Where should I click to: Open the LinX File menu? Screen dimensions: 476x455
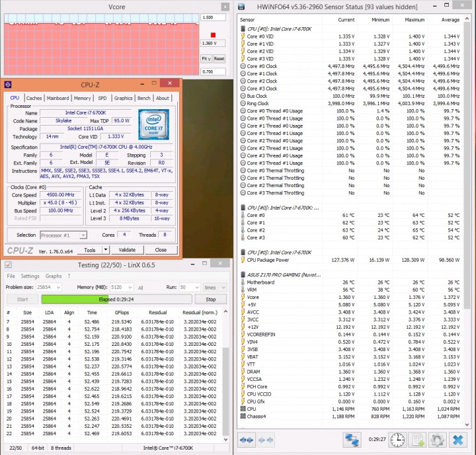(11, 276)
